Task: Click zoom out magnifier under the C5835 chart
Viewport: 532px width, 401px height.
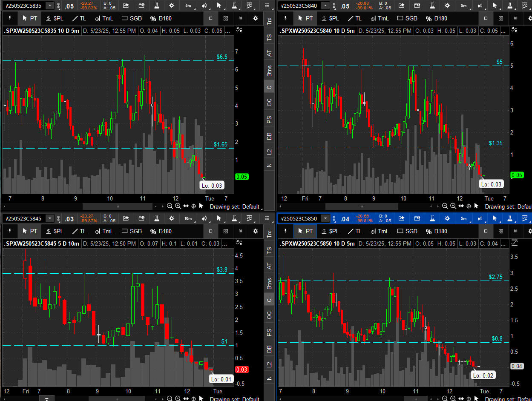Action: click(x=170, y=206)
